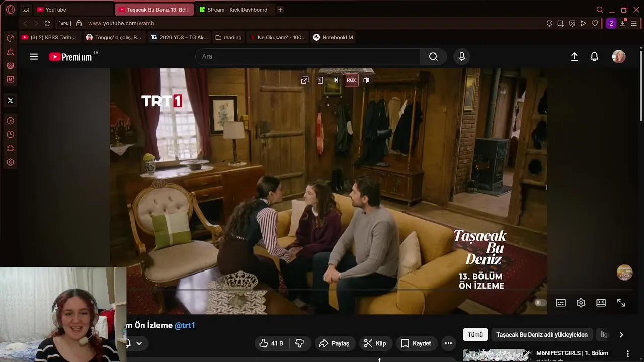Show more filter chips with right arrow
This screenshot has height=362, width=644.
coord(621,335)
